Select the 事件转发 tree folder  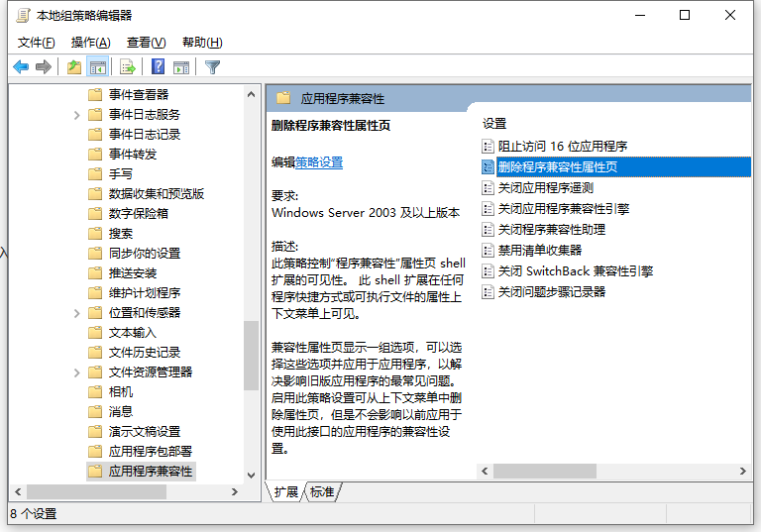133,155
